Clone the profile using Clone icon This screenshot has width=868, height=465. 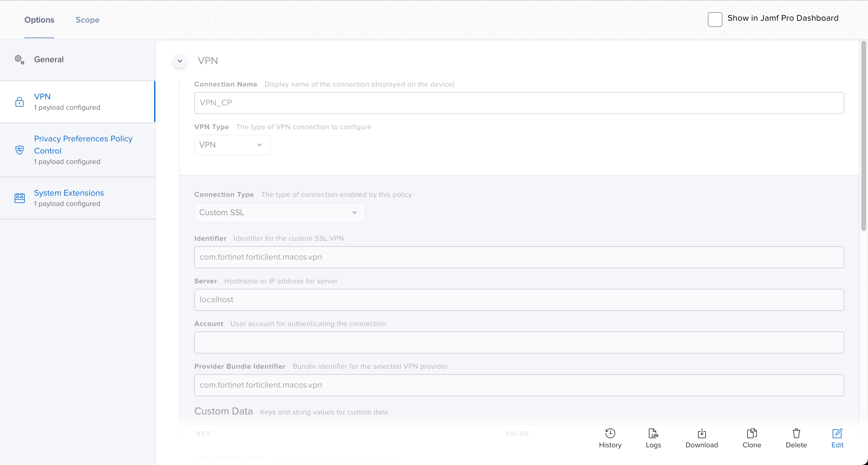click(x=752, y=433)
